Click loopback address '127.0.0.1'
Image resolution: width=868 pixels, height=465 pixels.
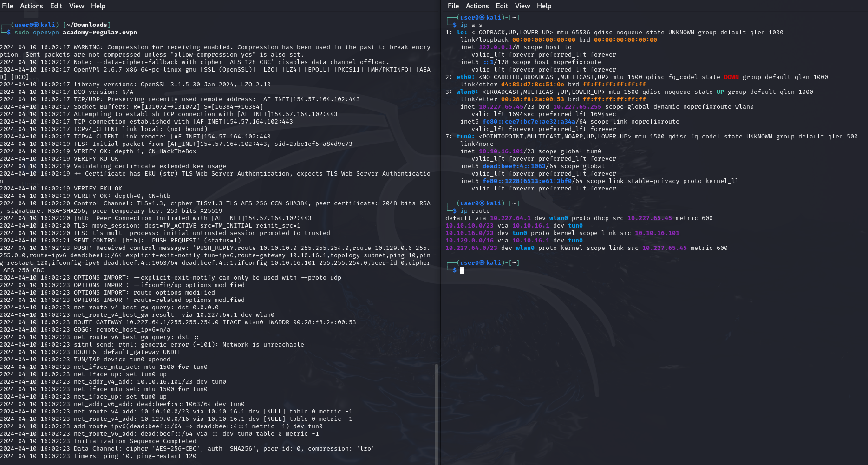(x=496, y=47)
